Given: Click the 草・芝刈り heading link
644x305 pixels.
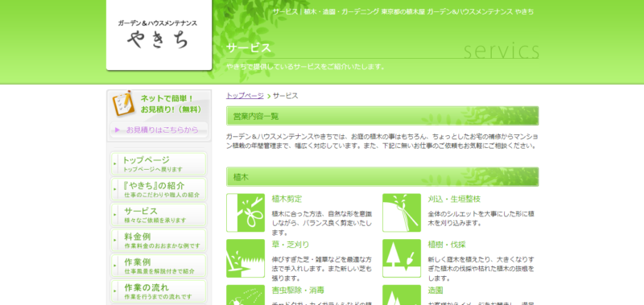Looking at the screenshot, I should pyautogui.click(x=291, y=245).
